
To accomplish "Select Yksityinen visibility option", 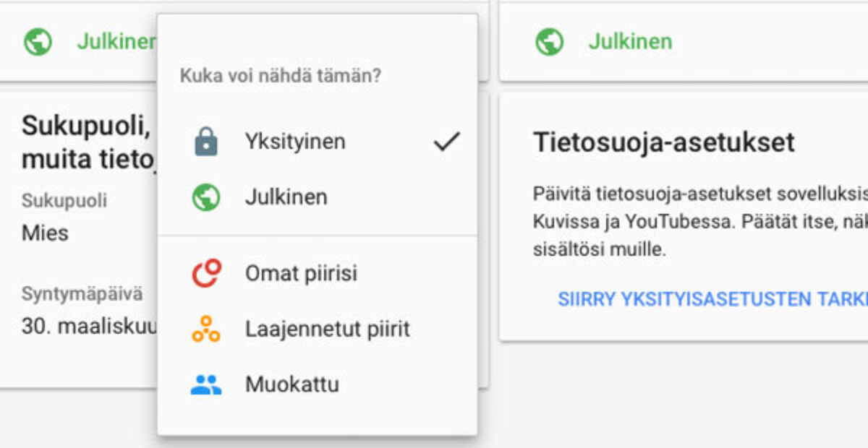I will click(318, 142).
